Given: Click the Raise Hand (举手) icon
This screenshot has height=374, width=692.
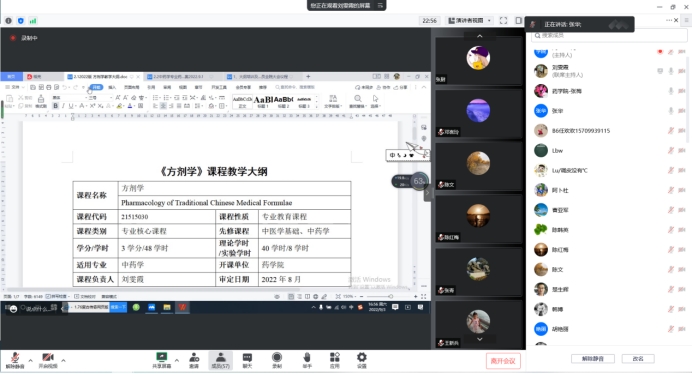Looking at the screenshot, I should pos(307,360).
